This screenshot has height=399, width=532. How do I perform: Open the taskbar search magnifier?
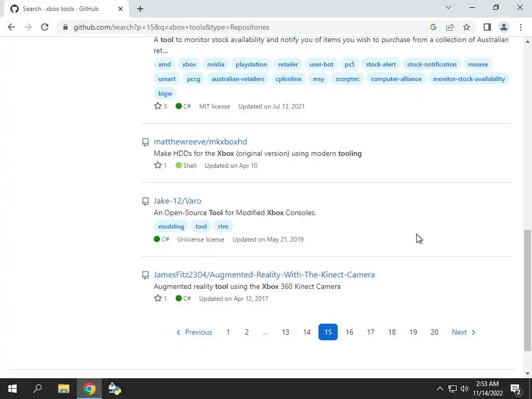37,389
